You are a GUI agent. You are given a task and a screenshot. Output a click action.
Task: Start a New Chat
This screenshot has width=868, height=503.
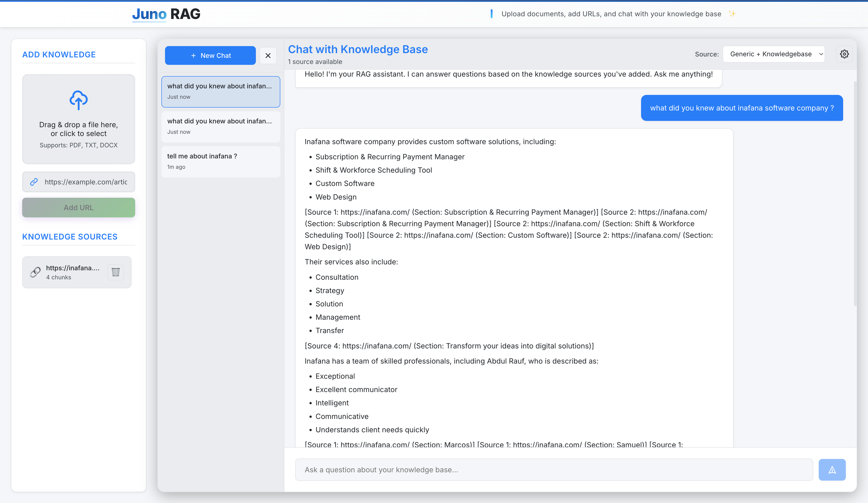[210, 55]
